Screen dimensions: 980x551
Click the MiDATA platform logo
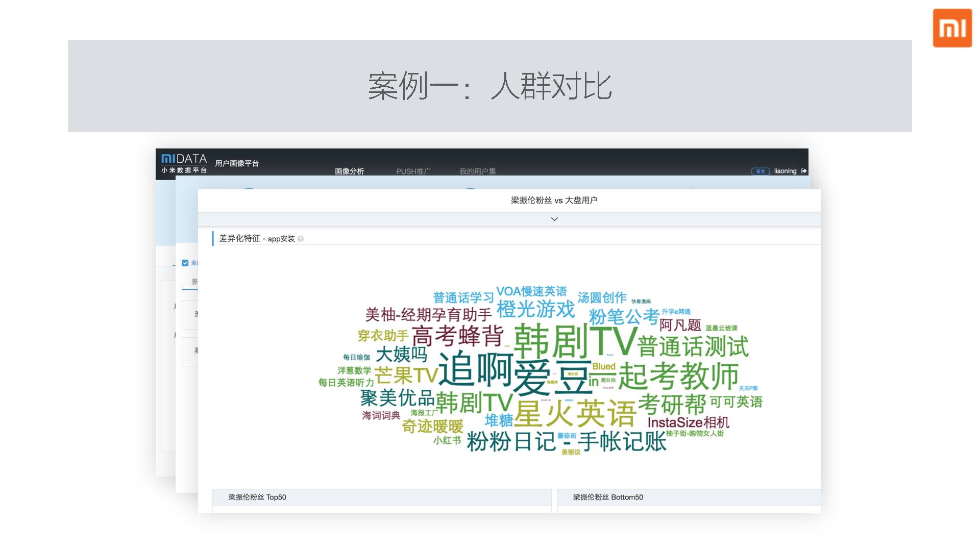tap(184, 163)
